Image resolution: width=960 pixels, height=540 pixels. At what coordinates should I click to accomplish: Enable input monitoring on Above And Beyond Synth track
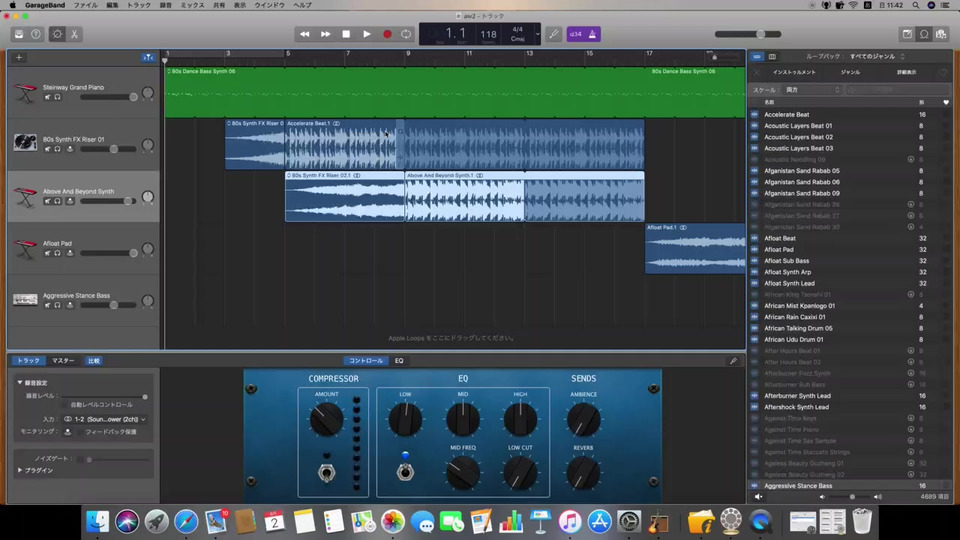pyautogui.click(x=70, y=201)
